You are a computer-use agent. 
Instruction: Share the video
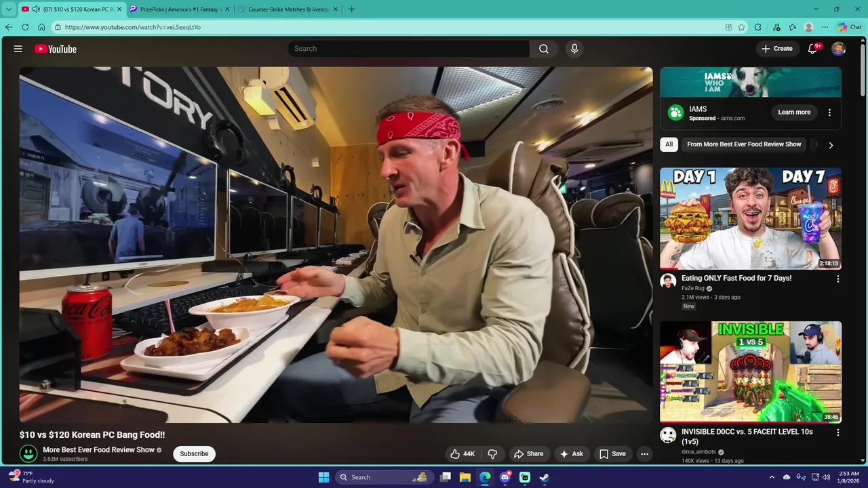(x=528, y=454)
